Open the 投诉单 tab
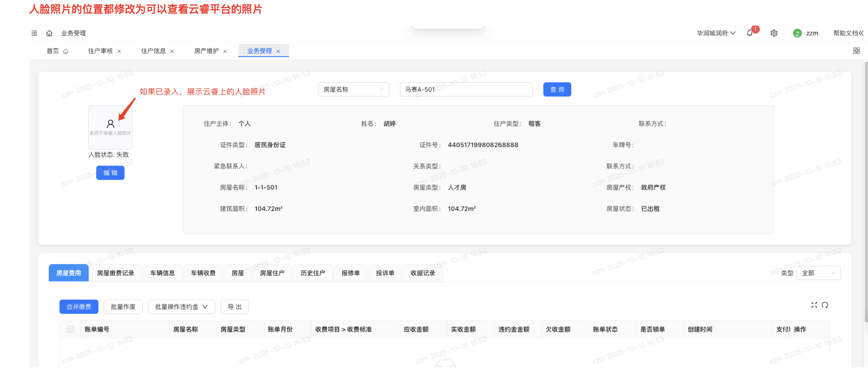This screenshot has width=868, height=373. coord(385,273)
